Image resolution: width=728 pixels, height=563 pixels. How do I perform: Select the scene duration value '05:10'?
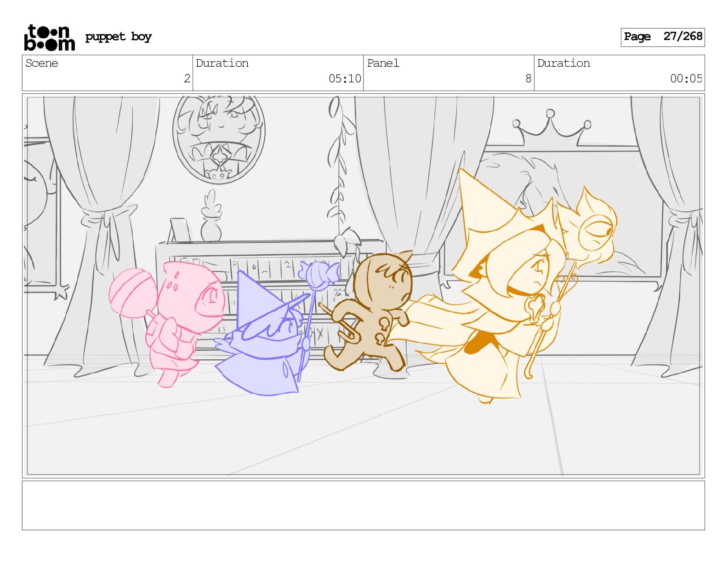(345, 79)
